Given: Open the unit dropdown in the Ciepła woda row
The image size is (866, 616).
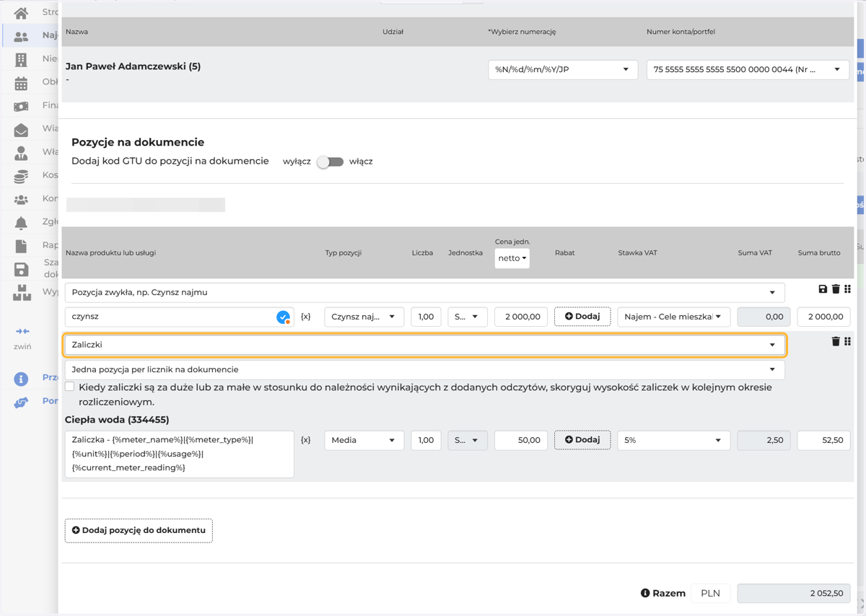Looking at the screenshot, I should click(x=468, y=440).
